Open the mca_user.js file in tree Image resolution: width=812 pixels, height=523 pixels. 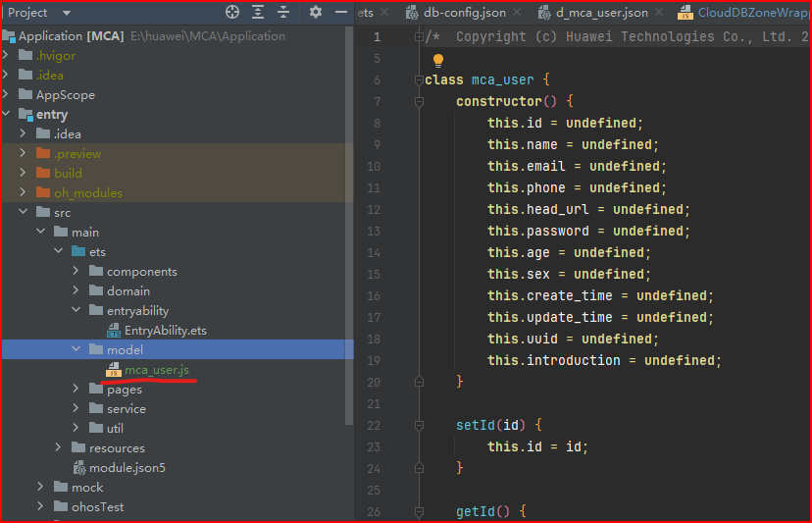pyautogui.click(x=156, y=370)
